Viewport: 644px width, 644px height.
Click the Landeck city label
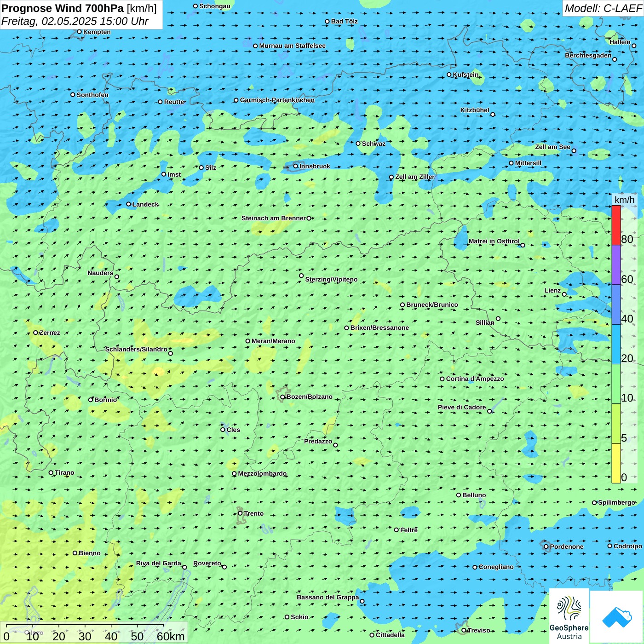tap(145, 204)
